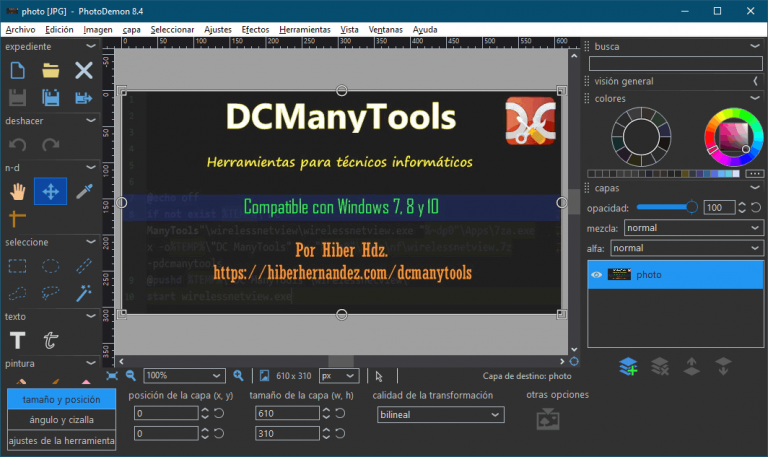
Task: Open the Herramientas menu
Action: pos(305,29)
